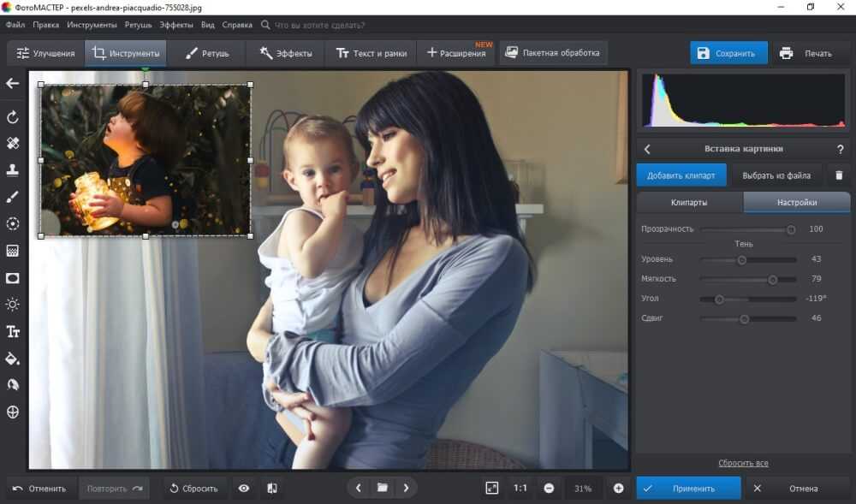Open the Расширения dropdown tab

pyautogui.click(x=456, y=53)
